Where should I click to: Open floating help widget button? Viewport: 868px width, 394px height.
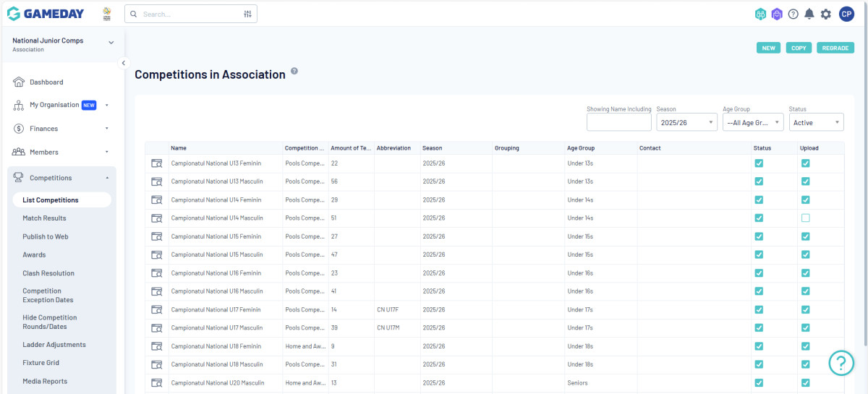pos(841,362)
